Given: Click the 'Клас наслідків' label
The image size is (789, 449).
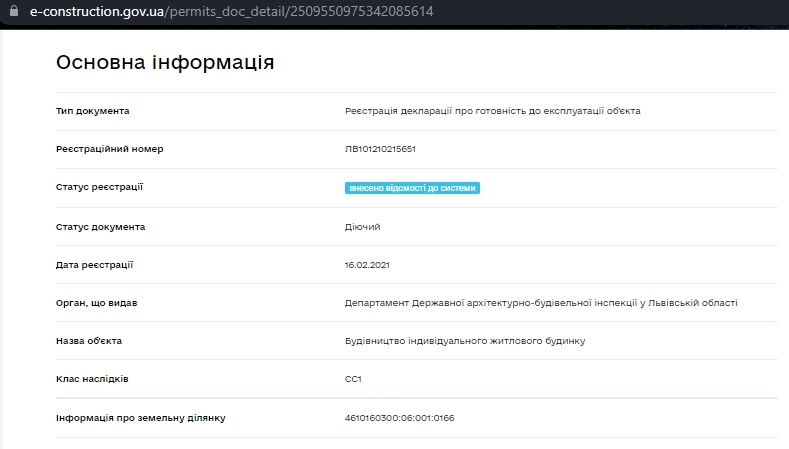Looking at the screenshot, I should 92,379.
